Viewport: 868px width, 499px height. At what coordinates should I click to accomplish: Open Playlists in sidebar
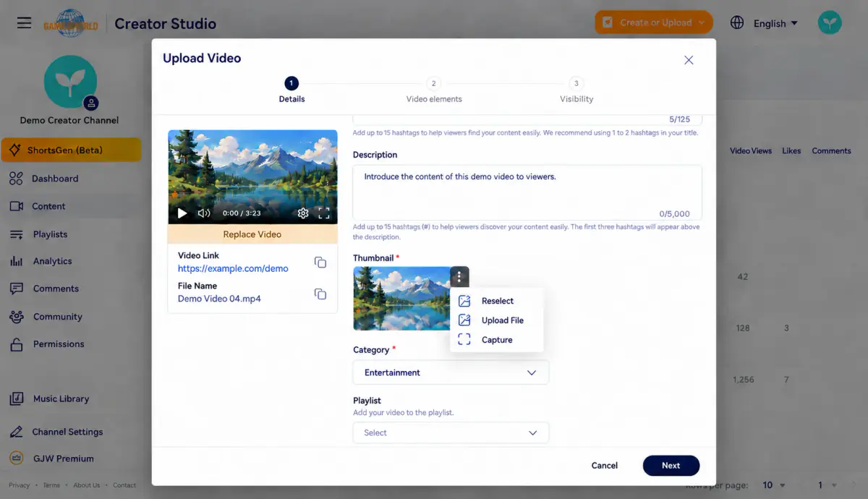point(50,234)
